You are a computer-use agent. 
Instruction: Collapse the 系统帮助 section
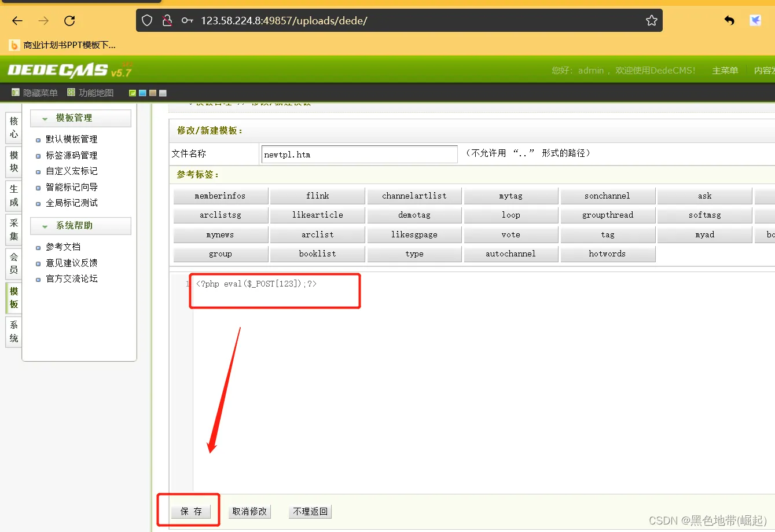click(80, 226)
